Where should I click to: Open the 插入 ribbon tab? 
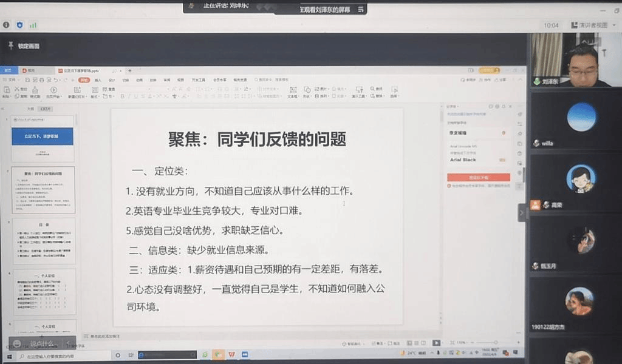tap(98, 79)
